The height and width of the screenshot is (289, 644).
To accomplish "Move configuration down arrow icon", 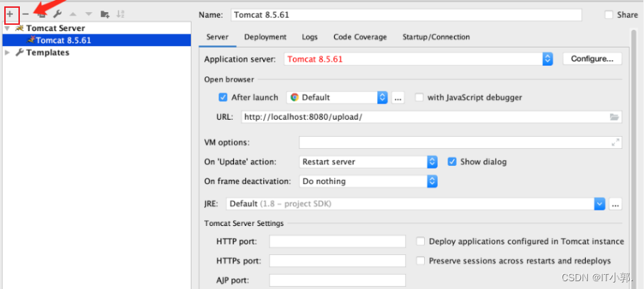I will pyautogui.click(x=89, y=14).
